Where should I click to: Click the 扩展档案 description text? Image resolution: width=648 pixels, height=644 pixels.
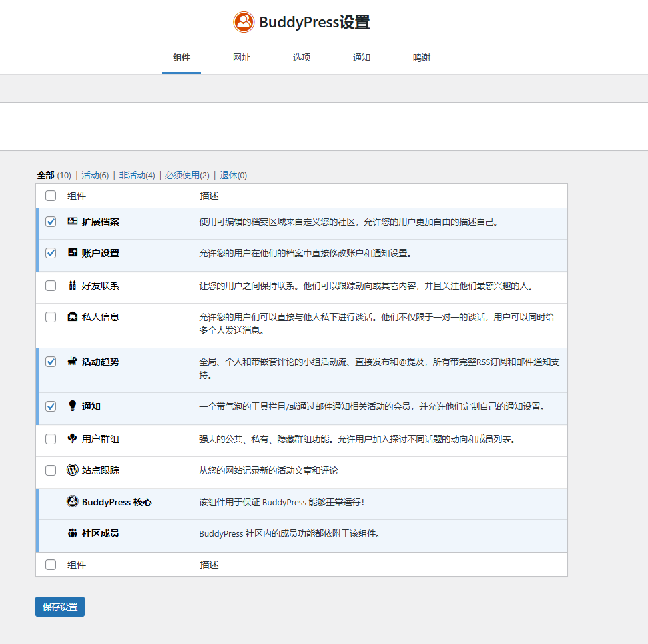click(349, 222)
